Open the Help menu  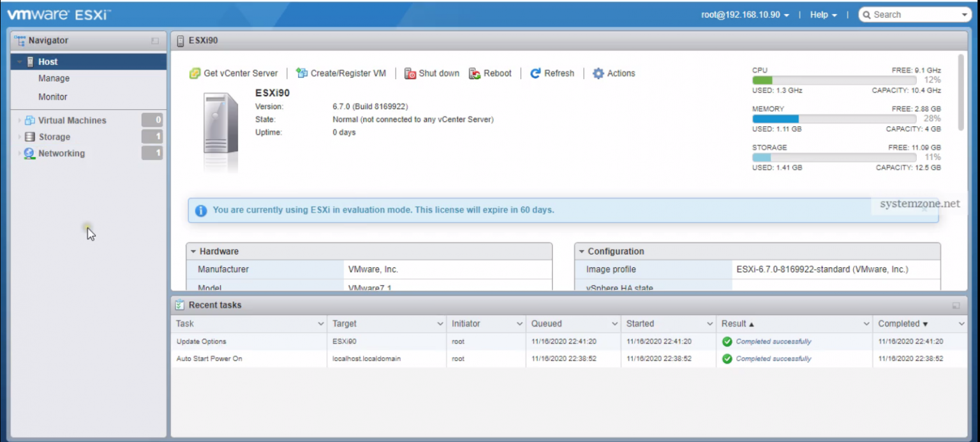822,14
